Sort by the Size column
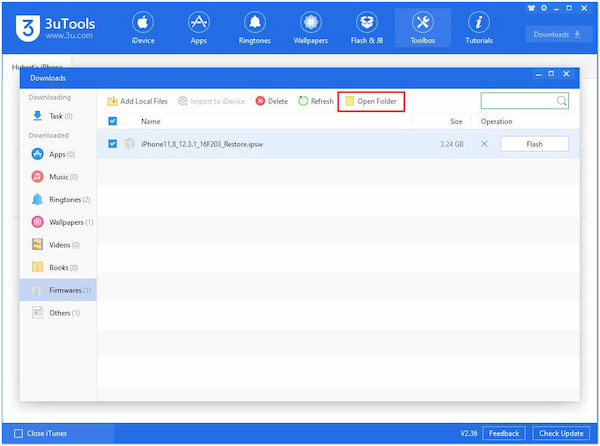 456,122
